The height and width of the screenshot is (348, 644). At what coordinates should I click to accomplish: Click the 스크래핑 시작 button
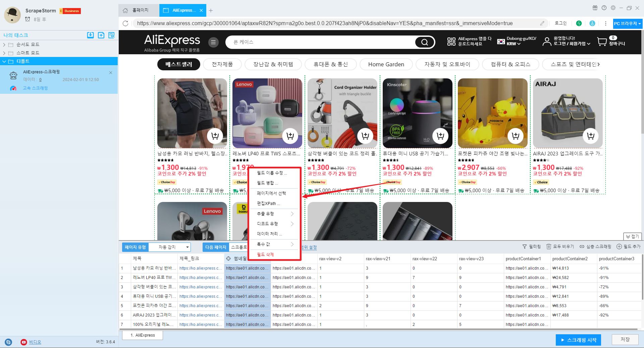click(578, 340)
